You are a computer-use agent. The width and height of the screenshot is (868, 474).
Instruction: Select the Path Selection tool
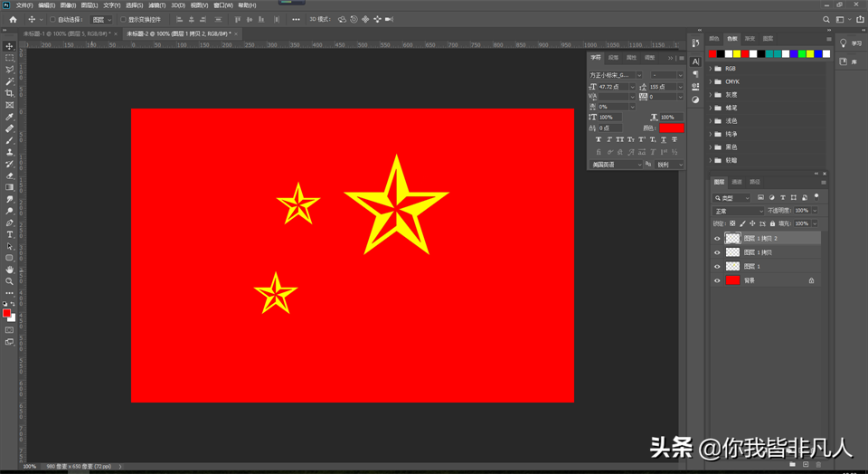[9, 246]
